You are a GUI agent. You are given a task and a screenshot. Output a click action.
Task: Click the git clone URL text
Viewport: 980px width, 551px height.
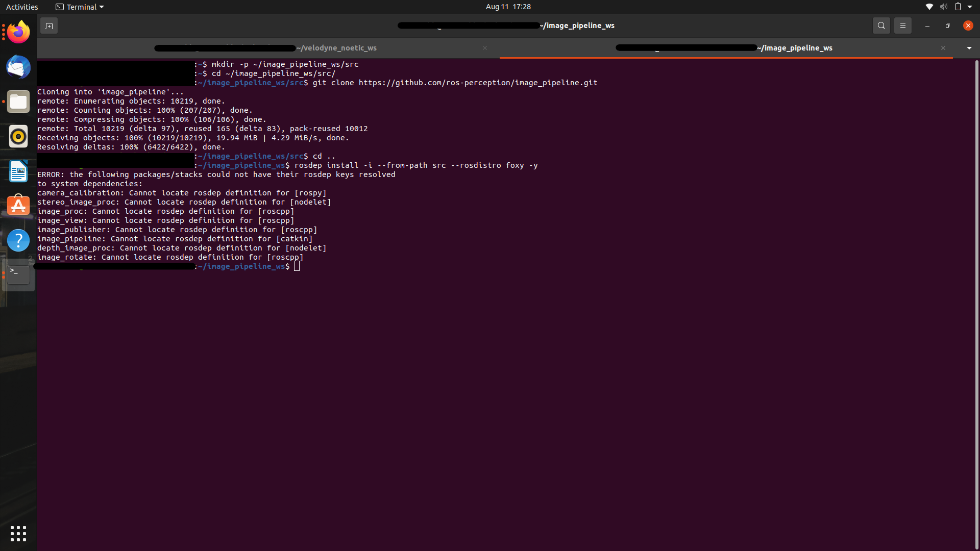pyautogui.click(x=478, y=83)
